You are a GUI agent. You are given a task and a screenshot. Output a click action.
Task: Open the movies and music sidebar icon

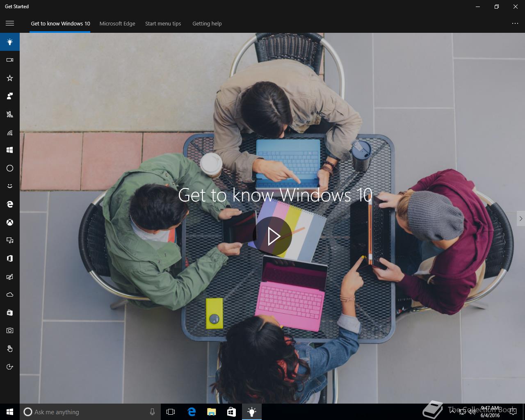pos(10,240)
